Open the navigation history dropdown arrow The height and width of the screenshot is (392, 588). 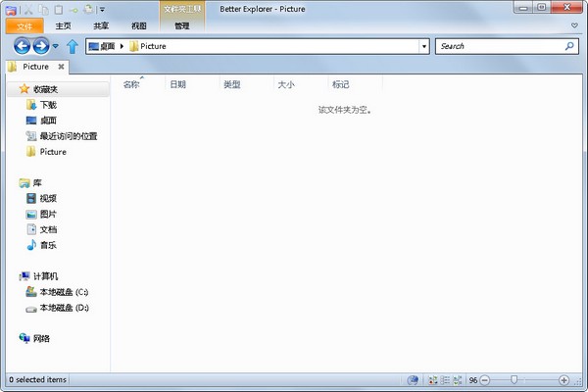[55, 46]
